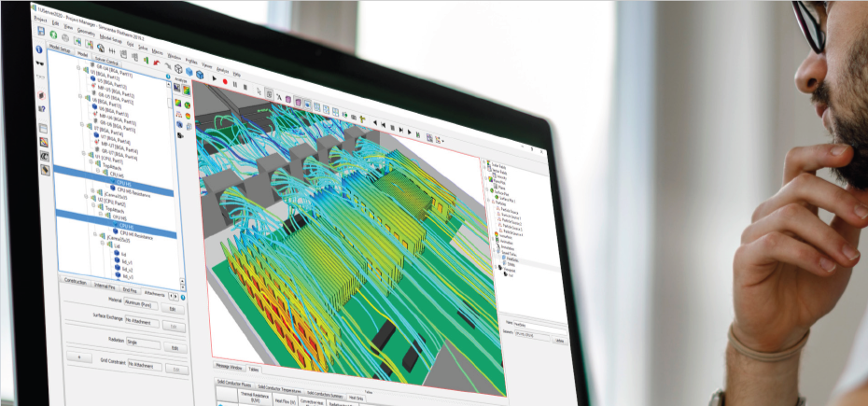Collapse the U7 [BGA, Part14] tree node
Screen dimensions: 868x406
click(82, 125)
